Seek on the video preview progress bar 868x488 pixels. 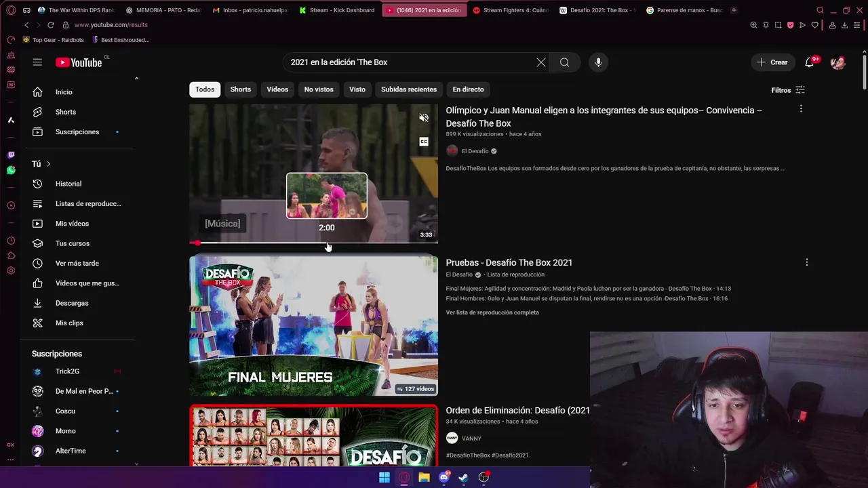(313, 243)
